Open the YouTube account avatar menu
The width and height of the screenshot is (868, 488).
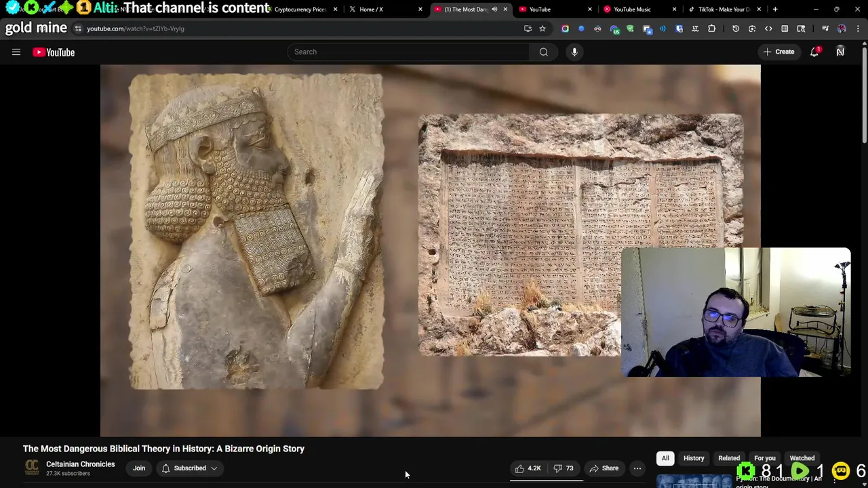pos(840,52)
